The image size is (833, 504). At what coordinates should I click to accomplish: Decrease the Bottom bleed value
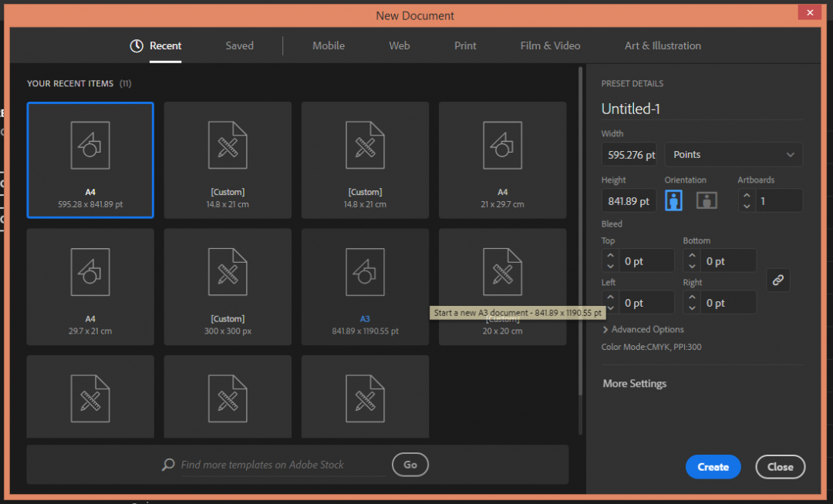pos(692,267)
